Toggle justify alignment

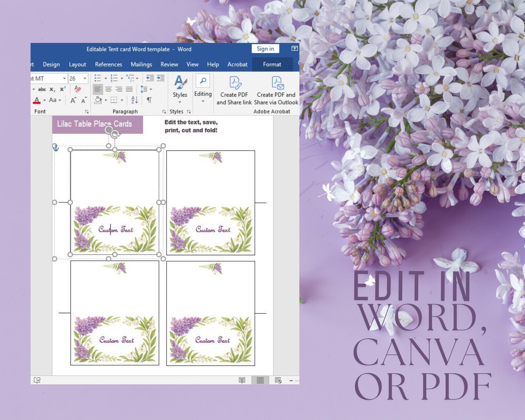tap(129, 89)
